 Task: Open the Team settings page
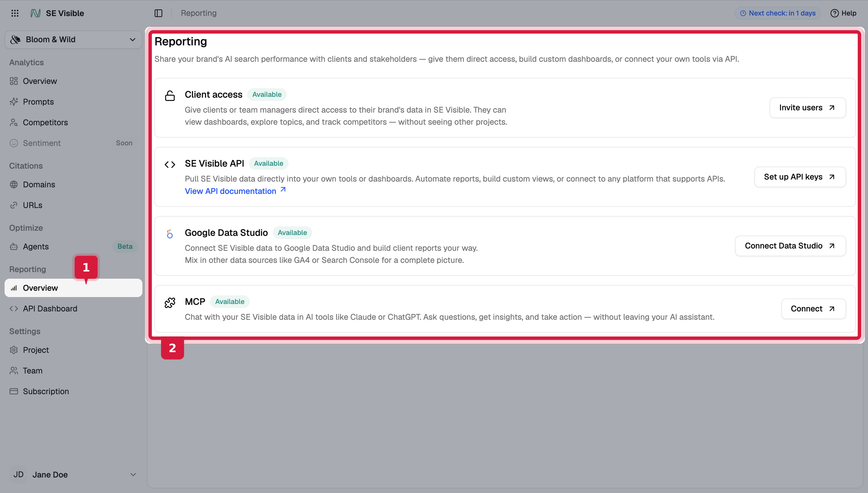pyautogui.click(x=73, y=370)
